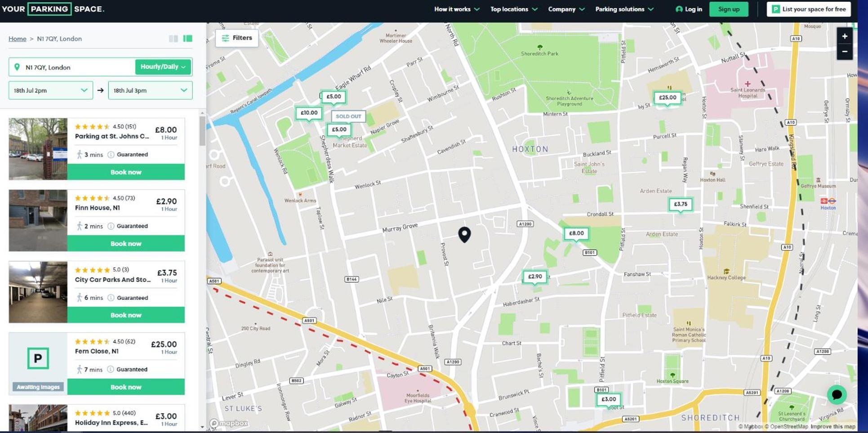The height and width of the screenshot is (433, 868).
Task: Click the £8.00 price on St. Johns listing
Action: click(166, 130)
